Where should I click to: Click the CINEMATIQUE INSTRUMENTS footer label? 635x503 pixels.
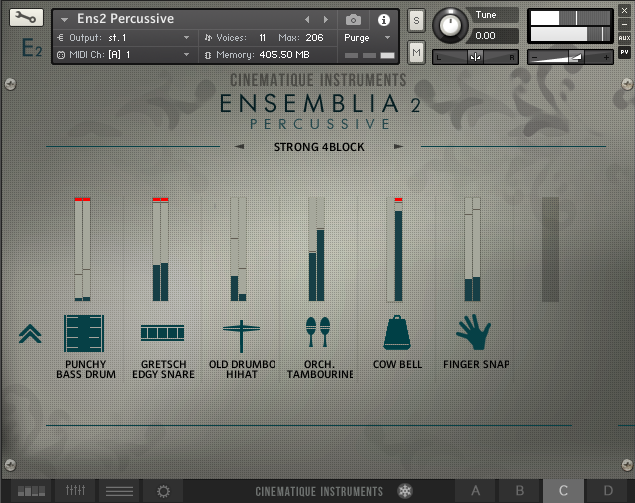pos(319,491)
